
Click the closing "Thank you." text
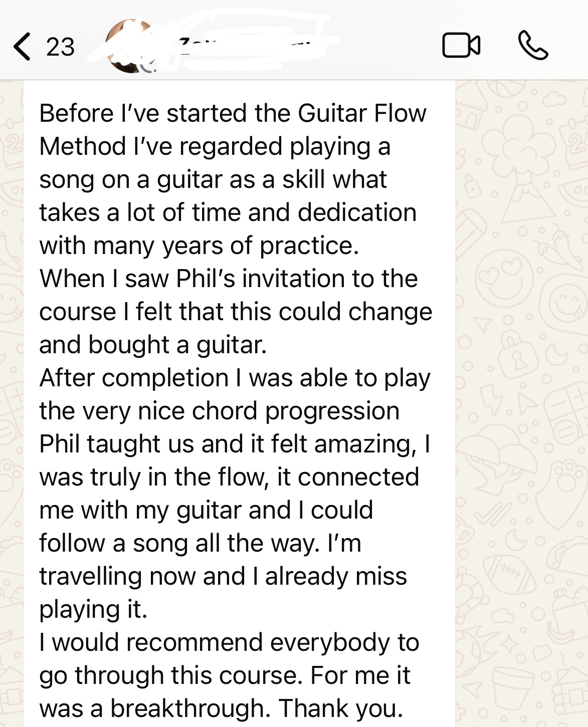pos(341,708)
